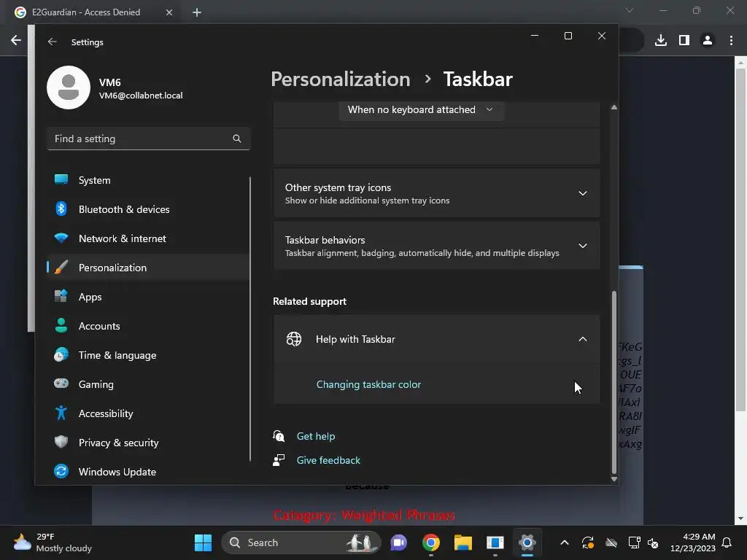Image resolution: width=747 pixels, height=560 pixels.
Task: Click the Settings back arrow
Action: [52, 42]
